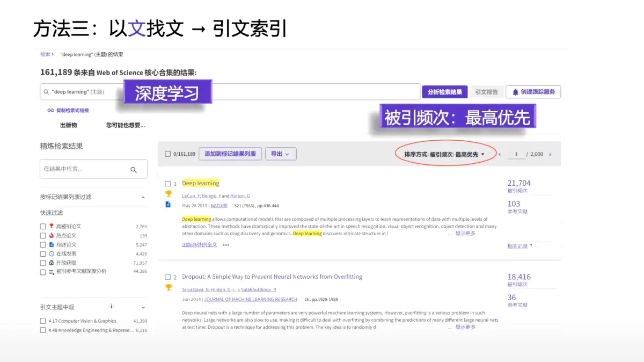Viewport: 644px width, 362px height.
Task: Click the 分析检索结果 button
Action: pyautogui.click(x=445, y=92)
